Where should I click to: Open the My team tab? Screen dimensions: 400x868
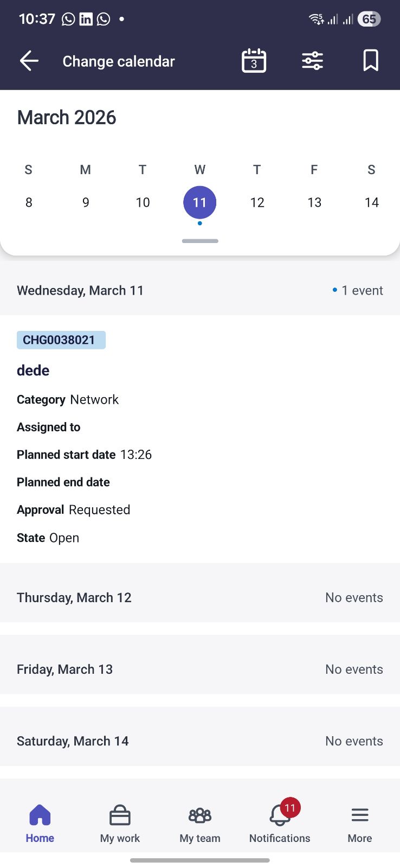click(x=200, y=823)
